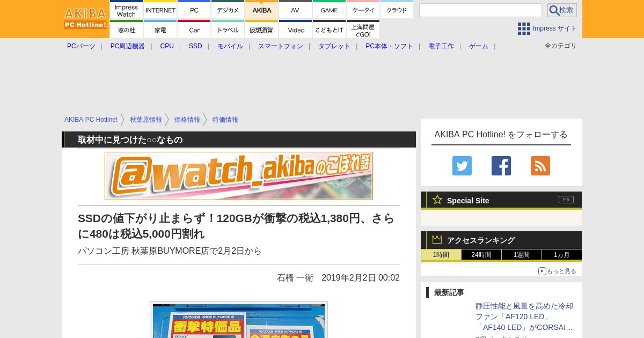Select the 1時間 ranking tab
644x338 pixels.
pos(441,255)
